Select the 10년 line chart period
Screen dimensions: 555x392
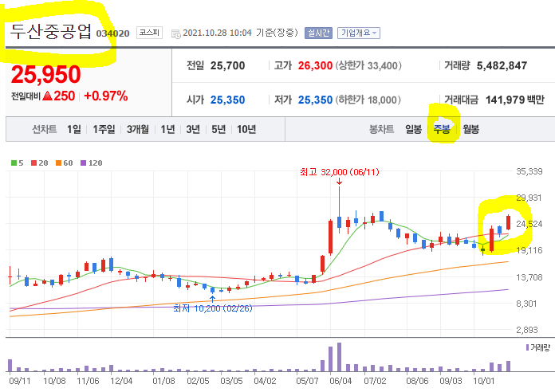(246, 130)
